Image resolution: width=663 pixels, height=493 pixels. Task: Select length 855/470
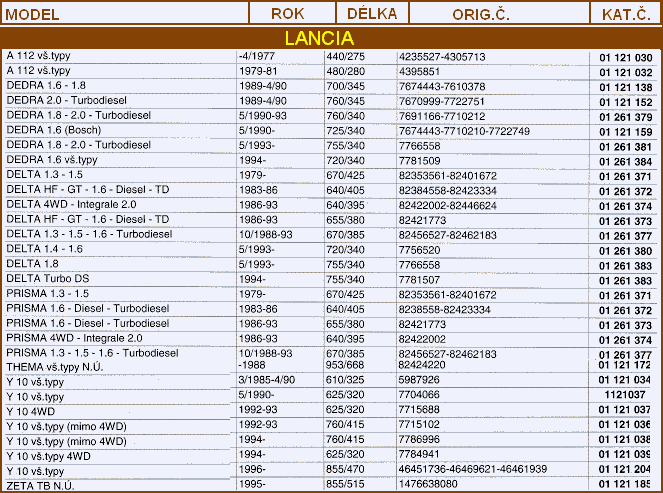click(345, 469)
